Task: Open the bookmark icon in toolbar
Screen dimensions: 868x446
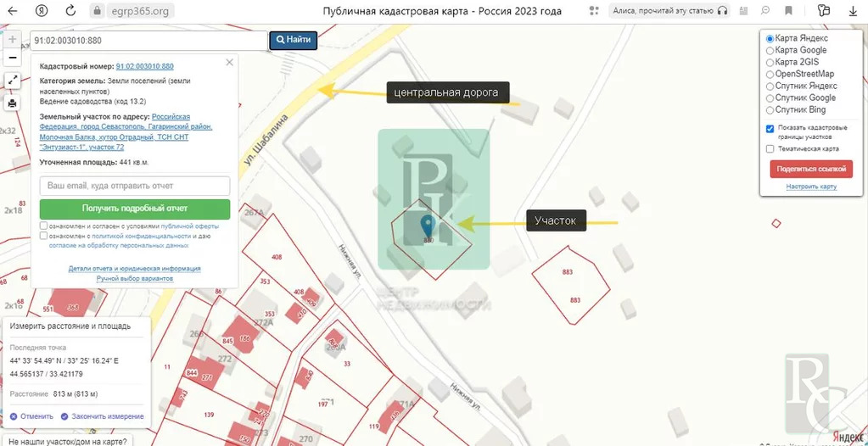Action: point(789,10)
